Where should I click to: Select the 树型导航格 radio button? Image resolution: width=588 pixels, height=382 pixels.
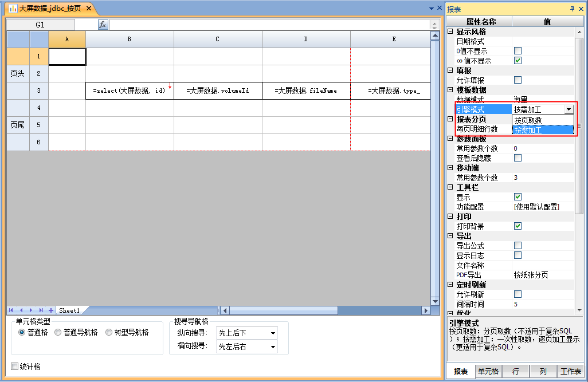[x=109, y=332]
